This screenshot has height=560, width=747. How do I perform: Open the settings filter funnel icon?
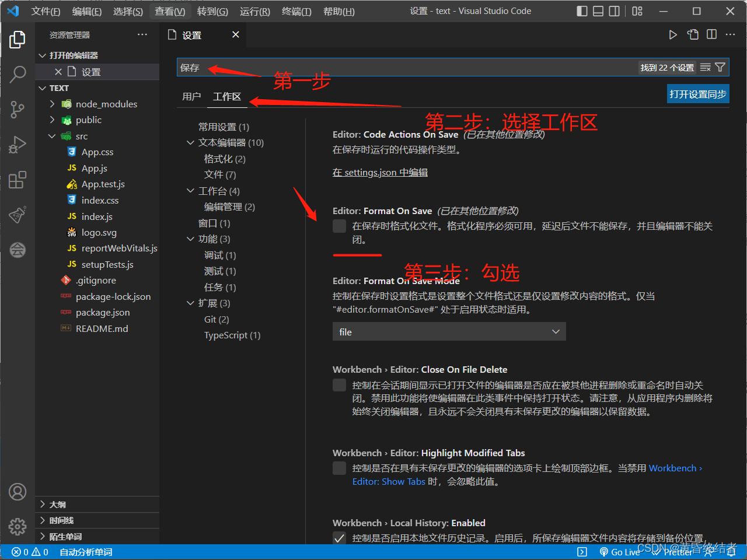(721, 68)
